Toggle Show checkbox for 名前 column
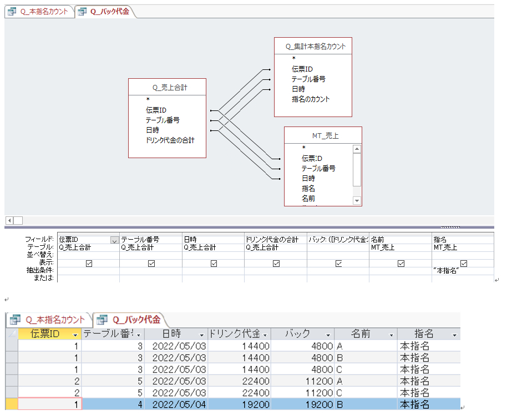Image resolution: width=517 pixels, height=420 pixels. coord(401,264)
